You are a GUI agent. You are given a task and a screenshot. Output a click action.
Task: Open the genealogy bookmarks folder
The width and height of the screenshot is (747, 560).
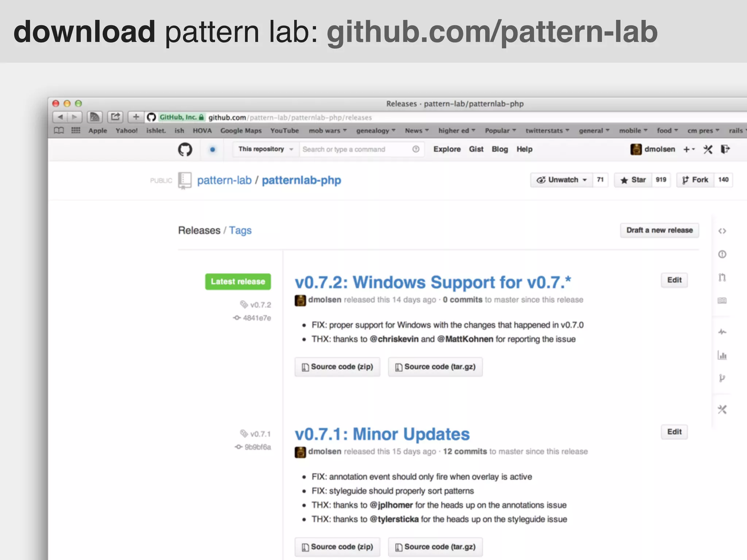[375, 131]
